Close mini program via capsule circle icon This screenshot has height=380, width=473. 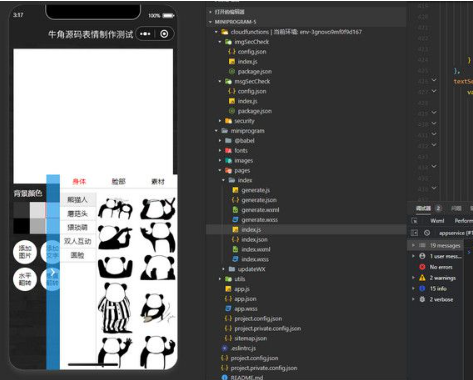[x=164, y=34]
